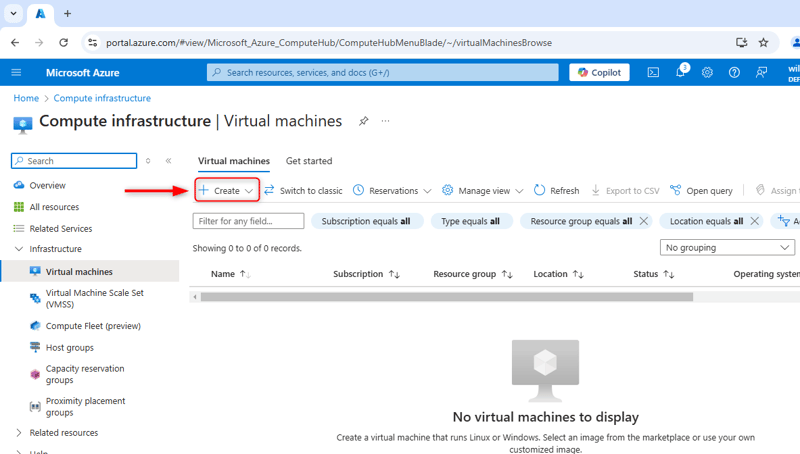
Task: Open Compute Fleet (preview)
Action: tap(93, 326)
